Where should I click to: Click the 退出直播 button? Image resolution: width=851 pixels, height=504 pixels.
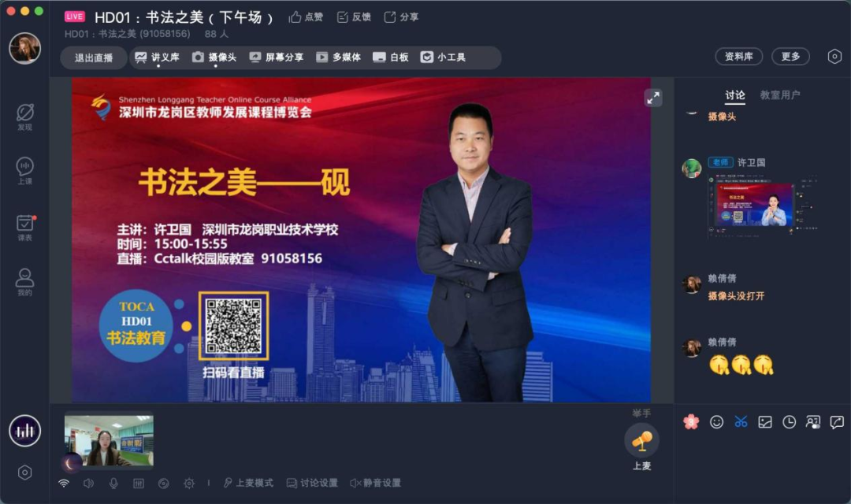click(93, 57)
